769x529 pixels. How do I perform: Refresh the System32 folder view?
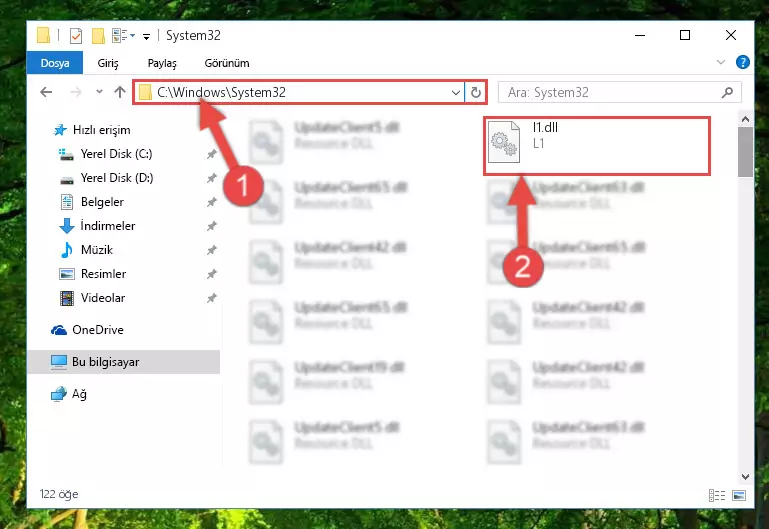tap(476, 92)
